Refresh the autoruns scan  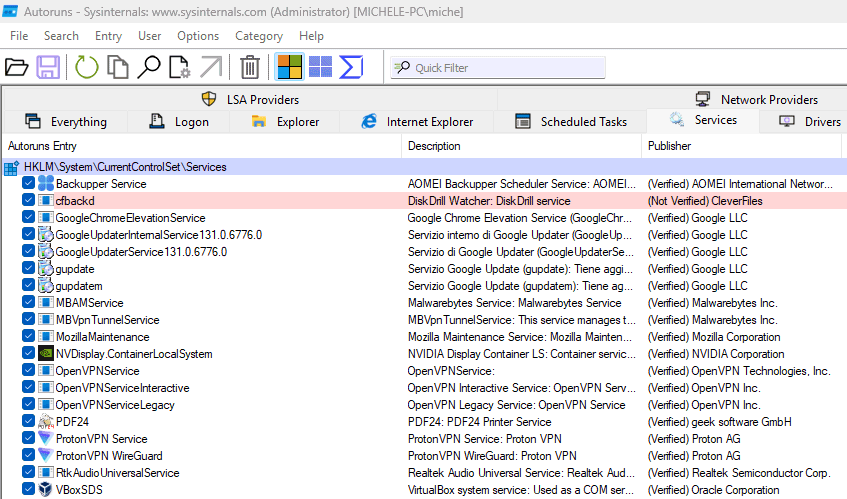[86, 68]
